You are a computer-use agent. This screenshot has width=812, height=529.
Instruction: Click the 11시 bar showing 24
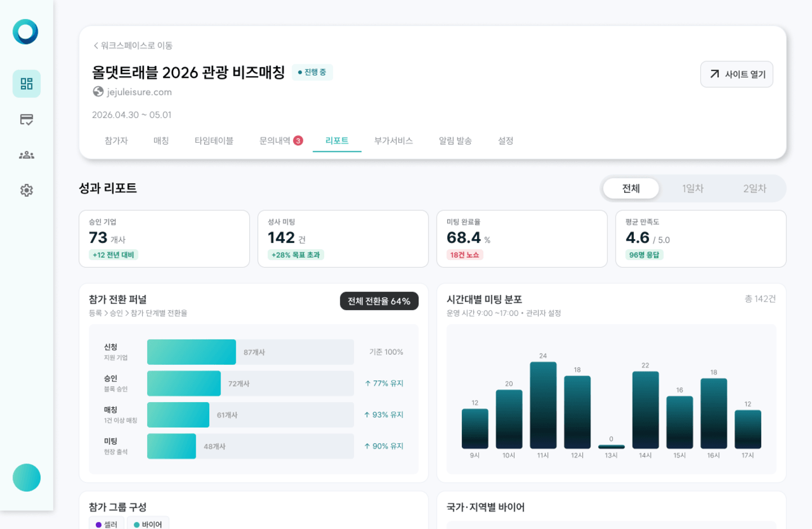point(543,405)
